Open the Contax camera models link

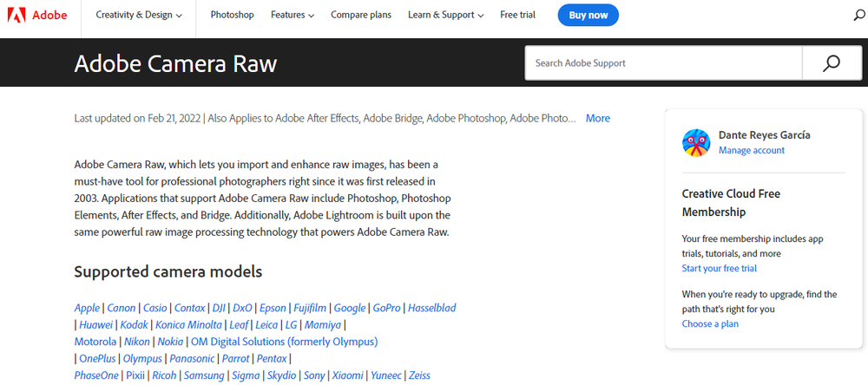point(190,308)
